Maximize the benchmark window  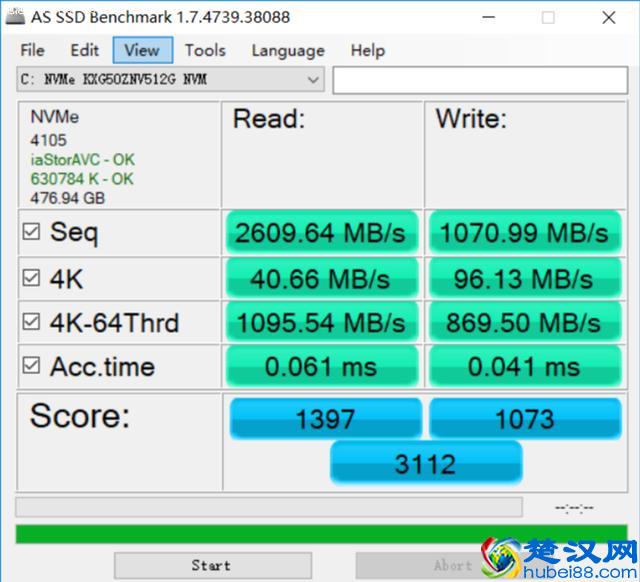pos(548,17)
